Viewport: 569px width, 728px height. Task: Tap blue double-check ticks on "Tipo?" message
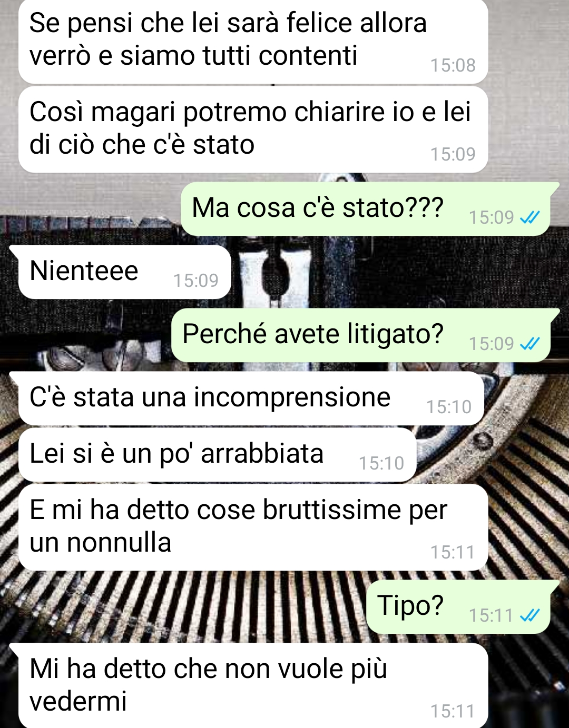tap(529, 615)
